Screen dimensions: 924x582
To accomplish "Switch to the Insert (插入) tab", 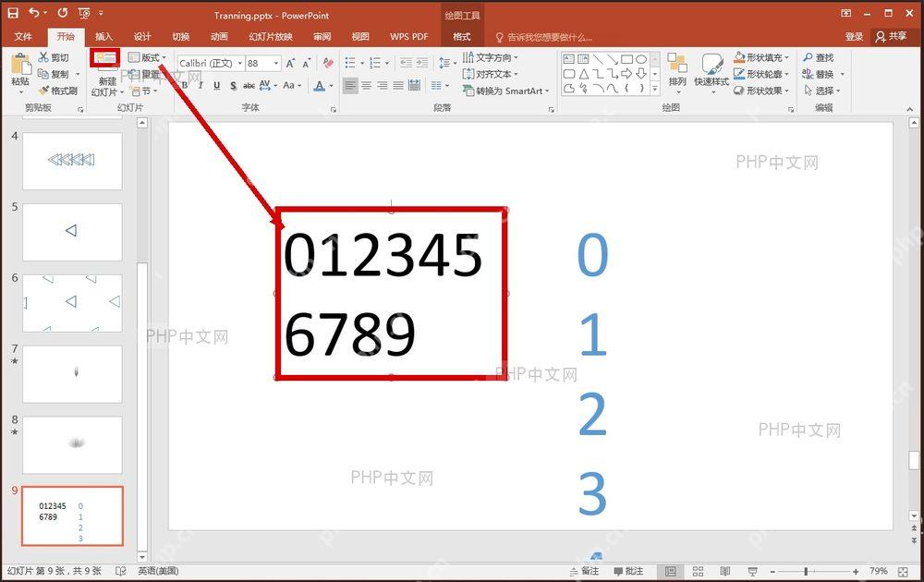I will pyautogui.click(x=103, y=37).
